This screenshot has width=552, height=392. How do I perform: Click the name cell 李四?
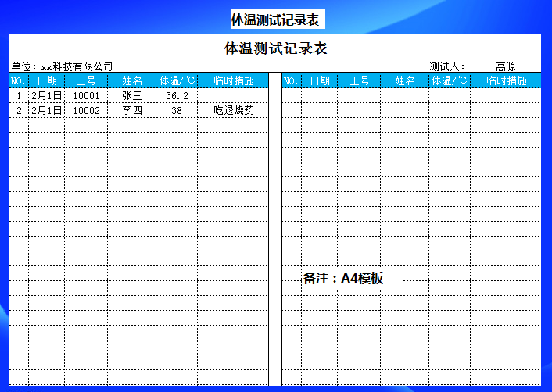coord(131,110)
